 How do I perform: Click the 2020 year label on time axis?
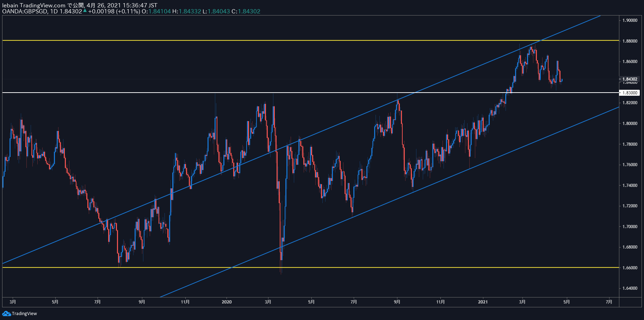tap(227, 302)
